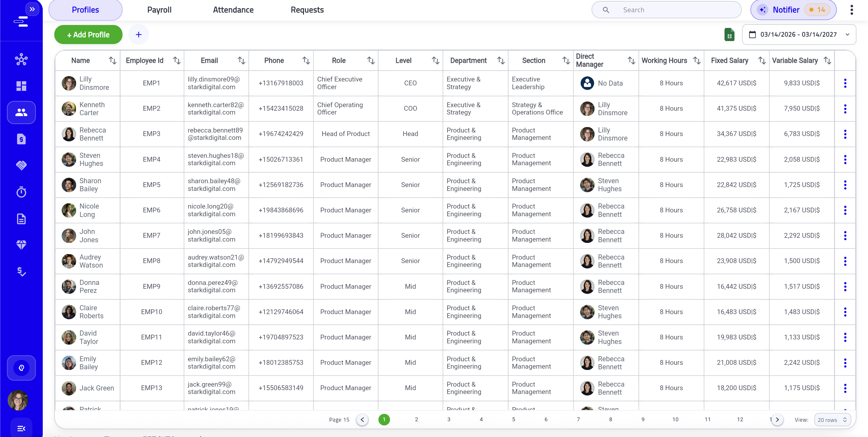Open the stopwatch attendance icon in sidebar
868x437 pixels.
(21, 192)
